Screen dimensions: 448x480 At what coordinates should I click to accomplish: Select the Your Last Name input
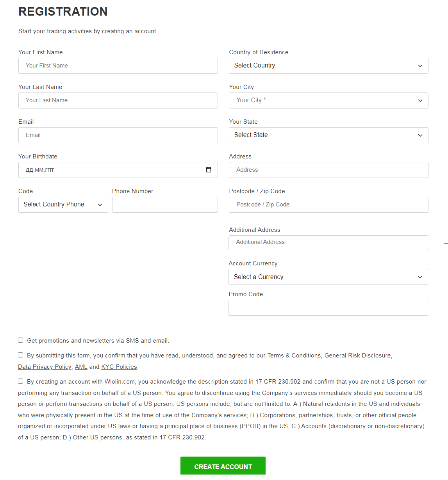pos(118,100)
